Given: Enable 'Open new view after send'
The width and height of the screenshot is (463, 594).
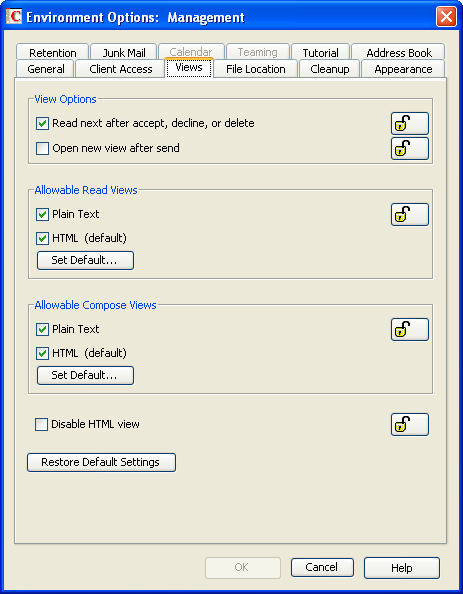Looking at the screenshot, I should coord(42,148).
